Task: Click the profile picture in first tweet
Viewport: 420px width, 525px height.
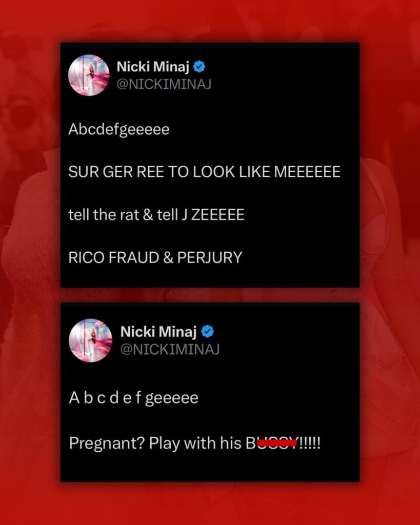Action: [x=89, y=75]
